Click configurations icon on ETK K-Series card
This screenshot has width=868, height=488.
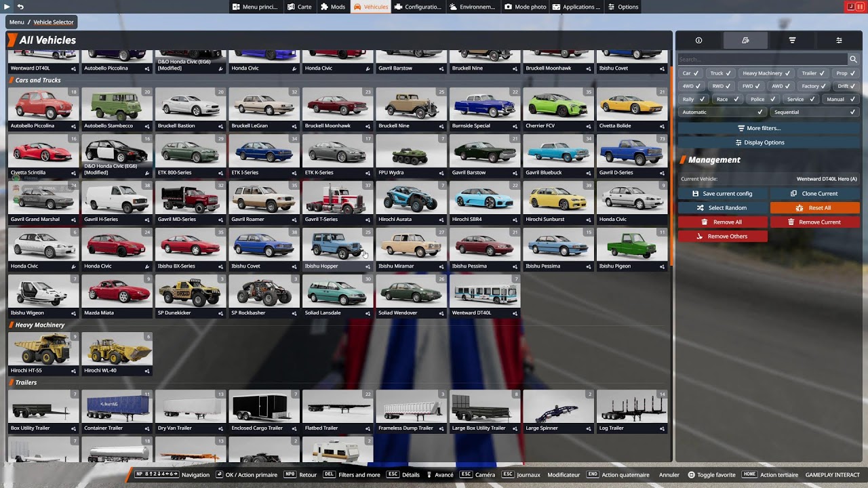tap(368, 173)
